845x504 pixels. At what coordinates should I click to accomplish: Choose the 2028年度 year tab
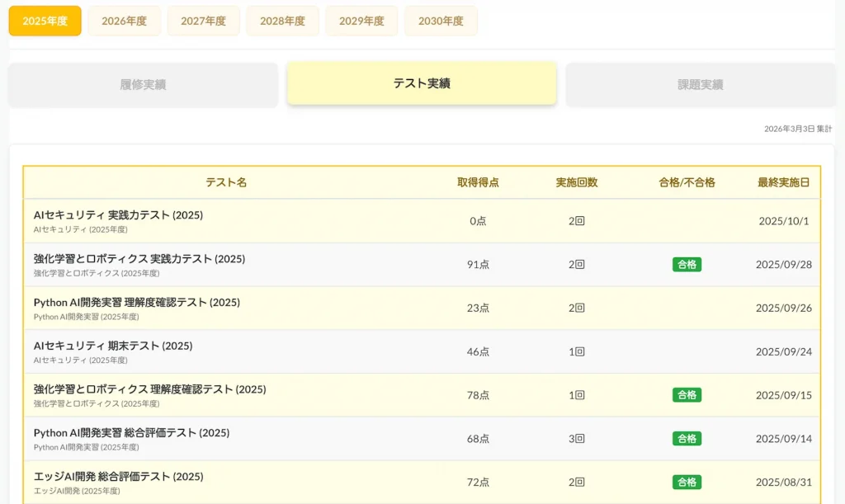click(x=282, y=21)
